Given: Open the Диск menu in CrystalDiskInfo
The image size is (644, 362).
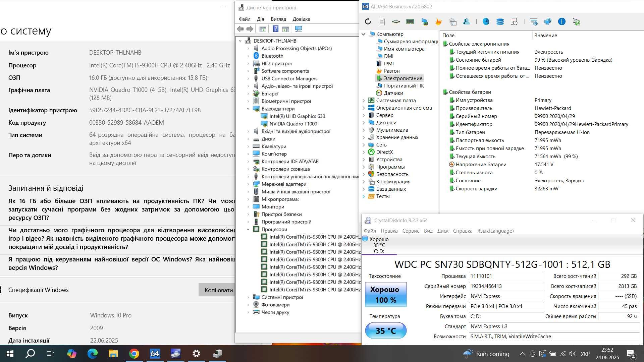Looking at the screenshot, I should (443, 231).
